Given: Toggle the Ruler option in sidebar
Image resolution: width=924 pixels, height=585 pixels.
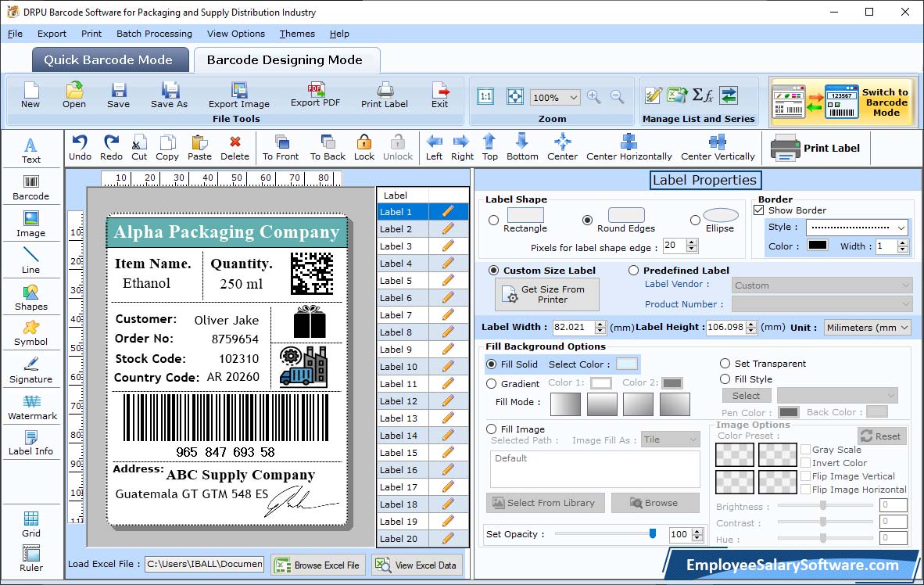Looking at the screenshot, I should point(30,559).
